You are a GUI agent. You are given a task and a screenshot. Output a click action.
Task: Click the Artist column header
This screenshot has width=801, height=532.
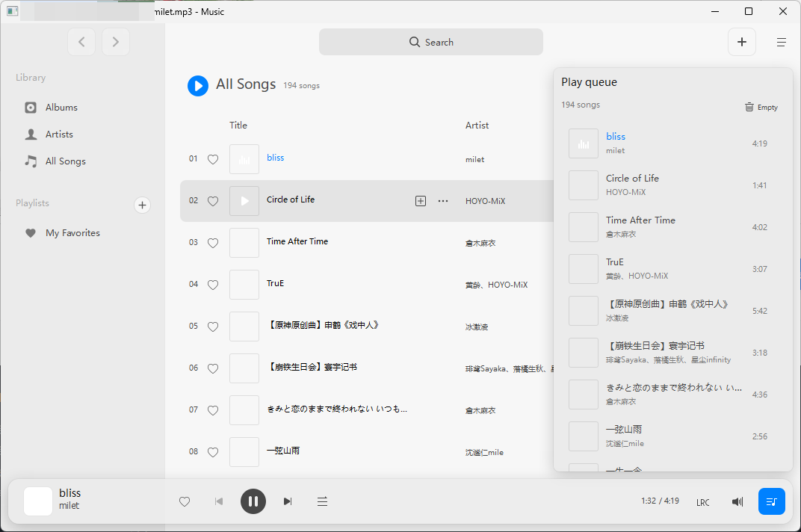(477, 126)
